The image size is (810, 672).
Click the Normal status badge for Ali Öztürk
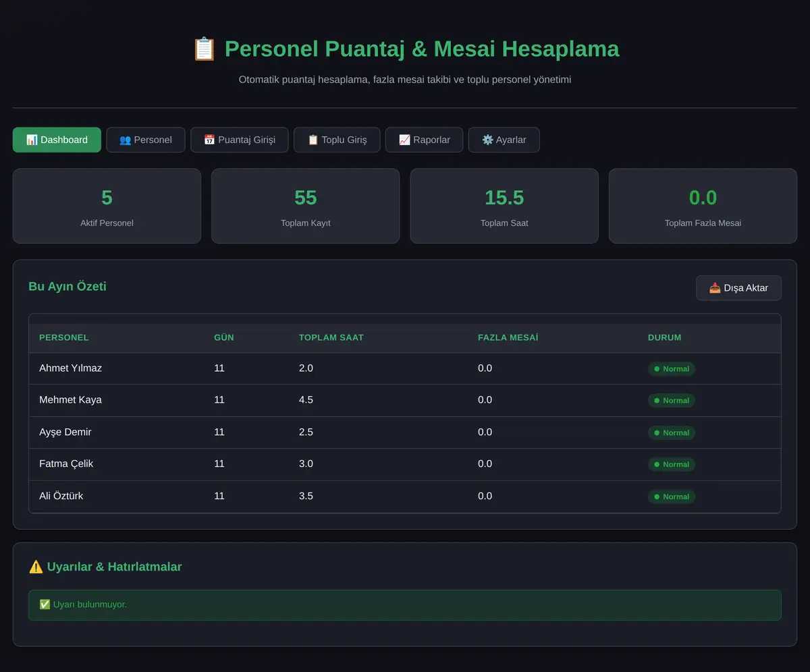click(672, 497)
